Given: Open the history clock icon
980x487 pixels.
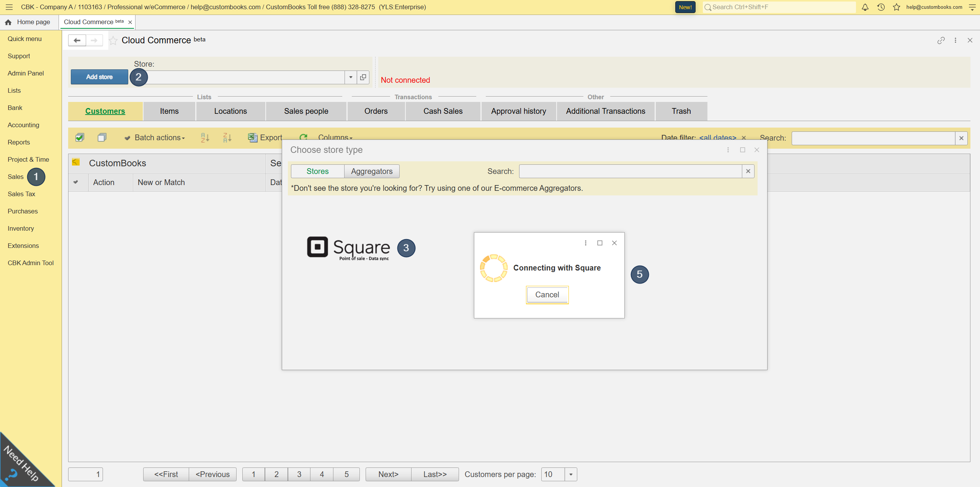Looking at the screenshot, I should tap(881, 7).
